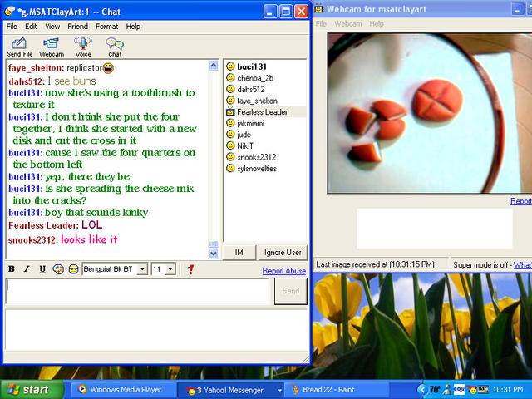
Task: Click the Chat window title bar icon
Action: (x=10, y=11)
